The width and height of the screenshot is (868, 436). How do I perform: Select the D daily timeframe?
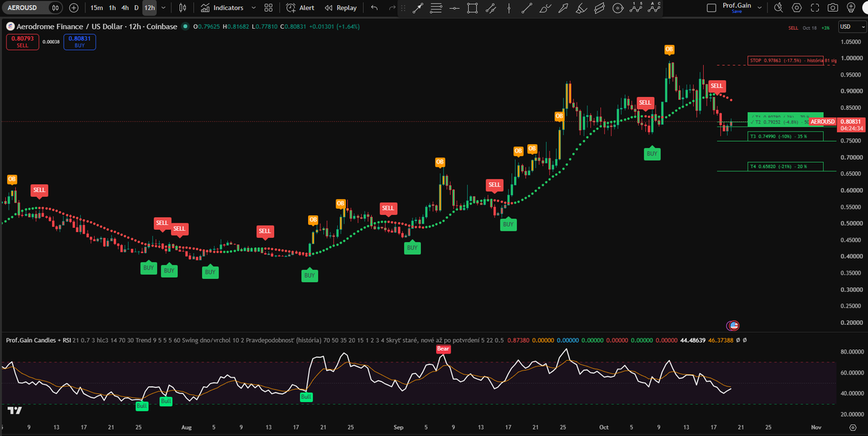pos(136,7)
